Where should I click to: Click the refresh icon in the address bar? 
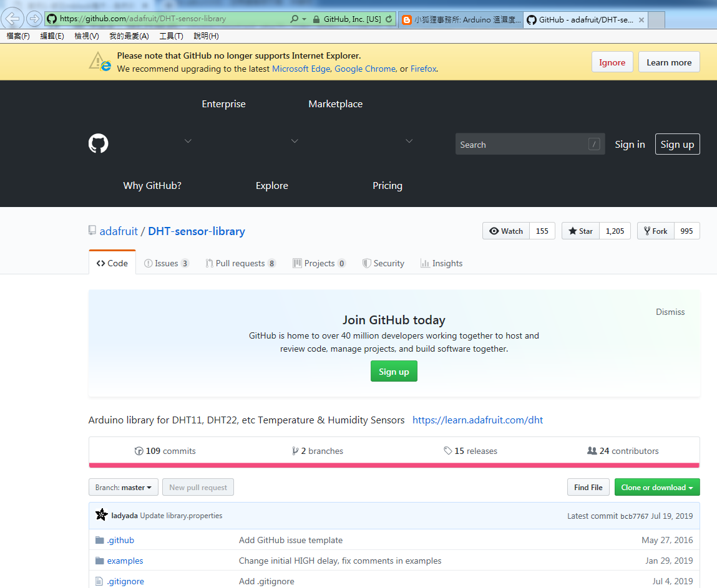tap(389, 19)
